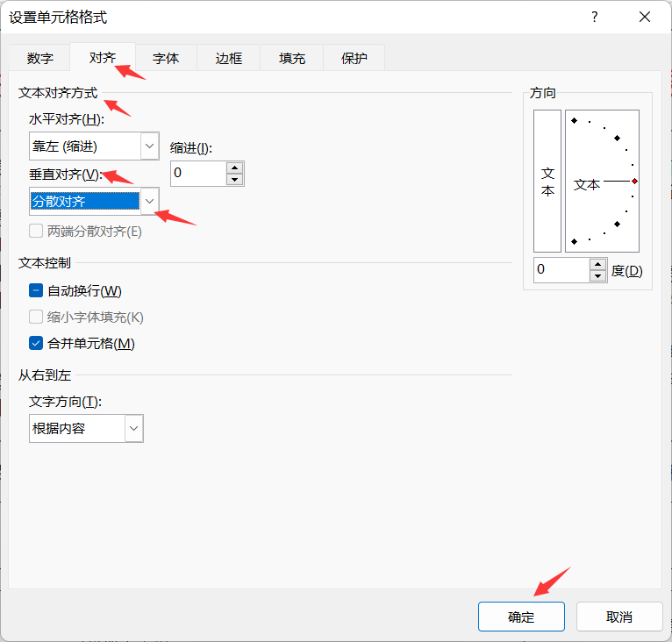Image resolution: width=672 pixels, height=642 pixels.
Task: Open the 文字方向 dropdown arrow
Action: coord(133,428)
